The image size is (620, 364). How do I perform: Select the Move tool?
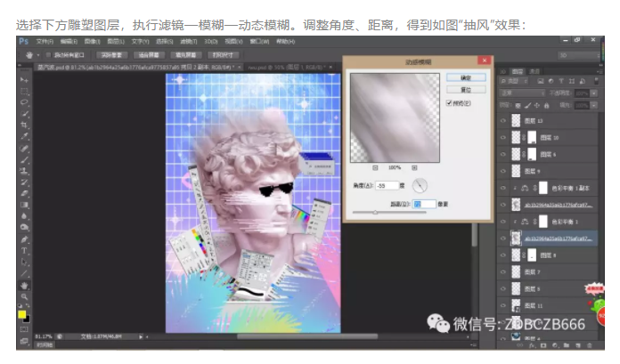click(24, 80)
